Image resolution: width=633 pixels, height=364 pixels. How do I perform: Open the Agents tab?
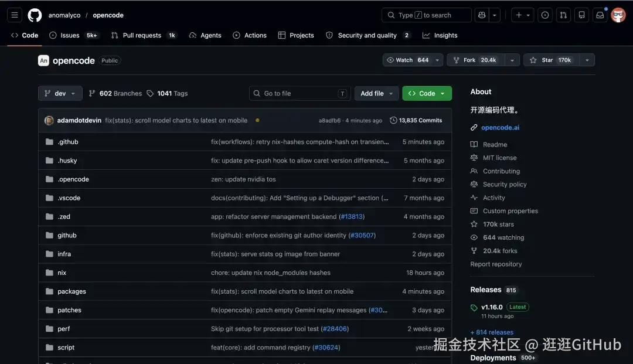[205, 35]
